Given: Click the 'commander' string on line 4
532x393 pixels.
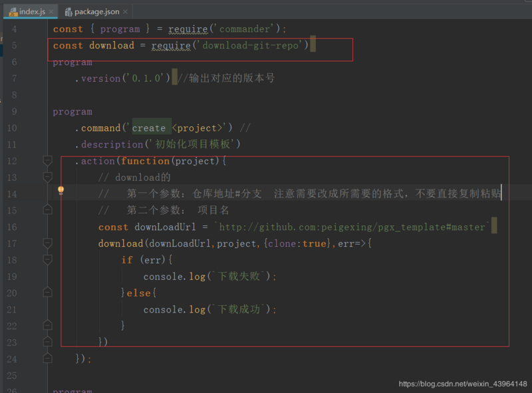Looking at the screenshot, I should [245, 29].
